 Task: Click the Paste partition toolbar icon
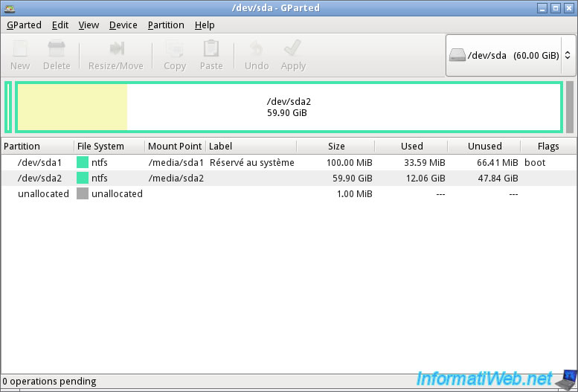(211, 48)
